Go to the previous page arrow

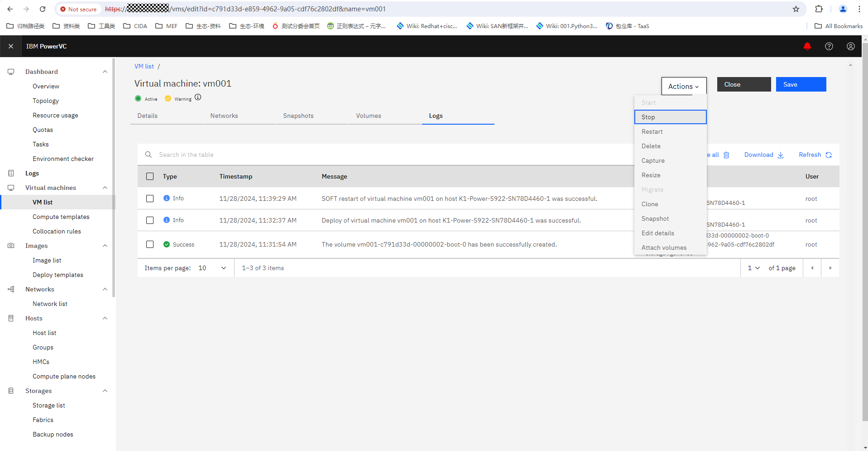click(812, 268)
